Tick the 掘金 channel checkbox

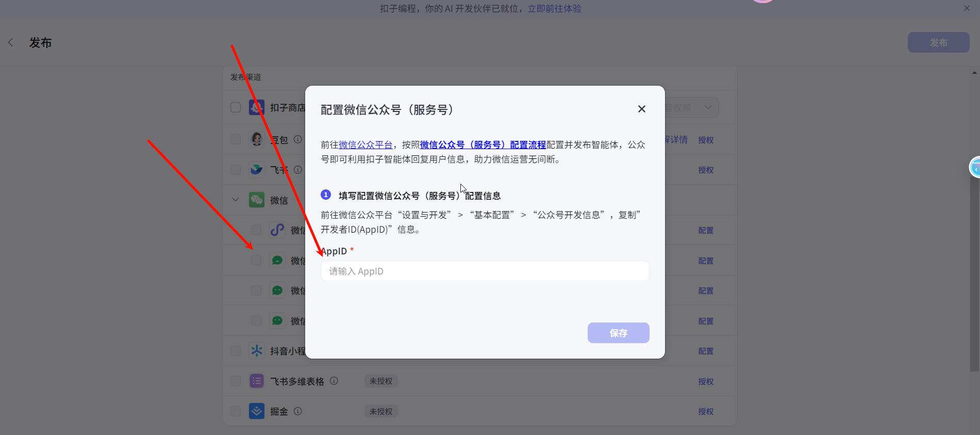(236, 411)
